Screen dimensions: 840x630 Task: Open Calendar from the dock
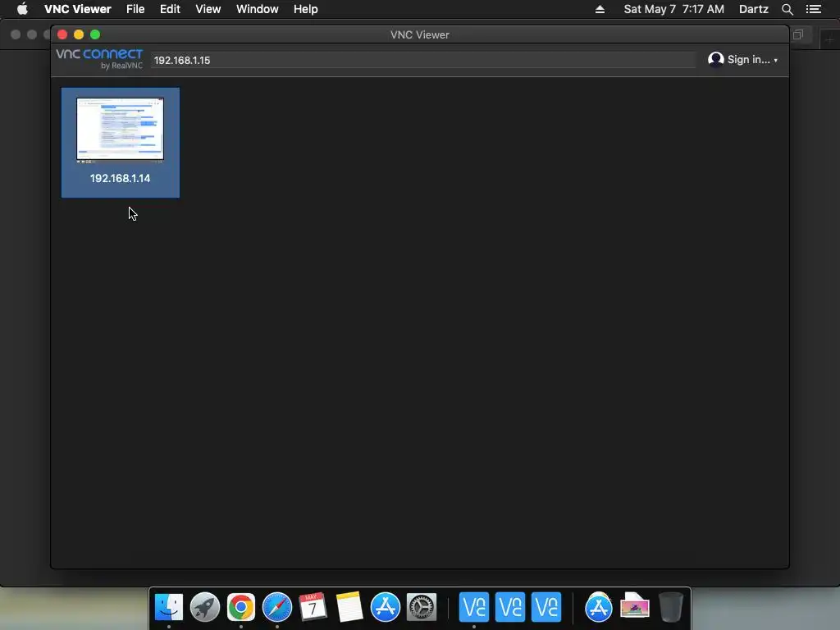313,607
